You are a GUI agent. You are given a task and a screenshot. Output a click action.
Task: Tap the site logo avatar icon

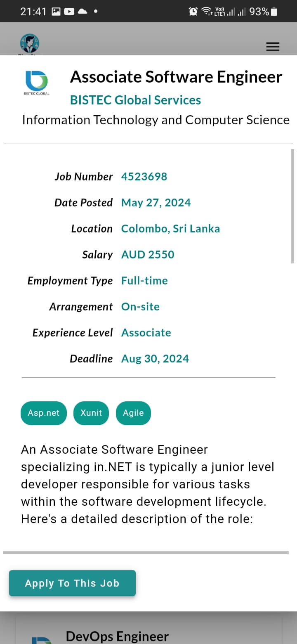pyautogui.click(x=30, y=44)
